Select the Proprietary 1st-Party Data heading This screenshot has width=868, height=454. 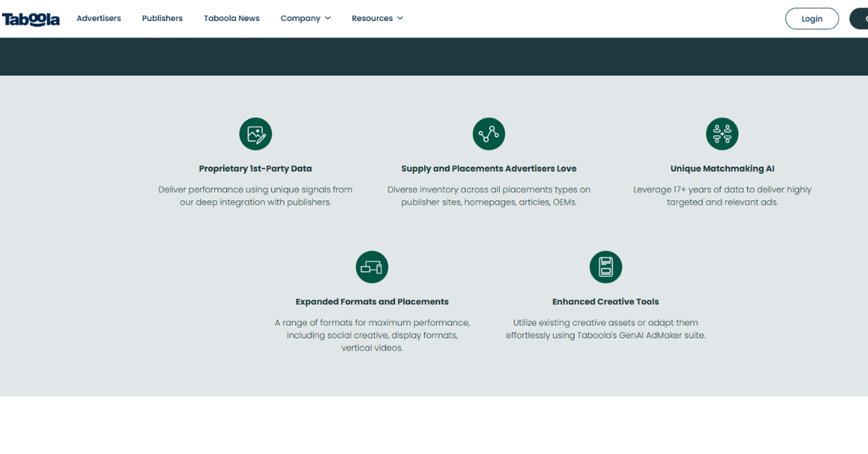[x=255, y=168]
